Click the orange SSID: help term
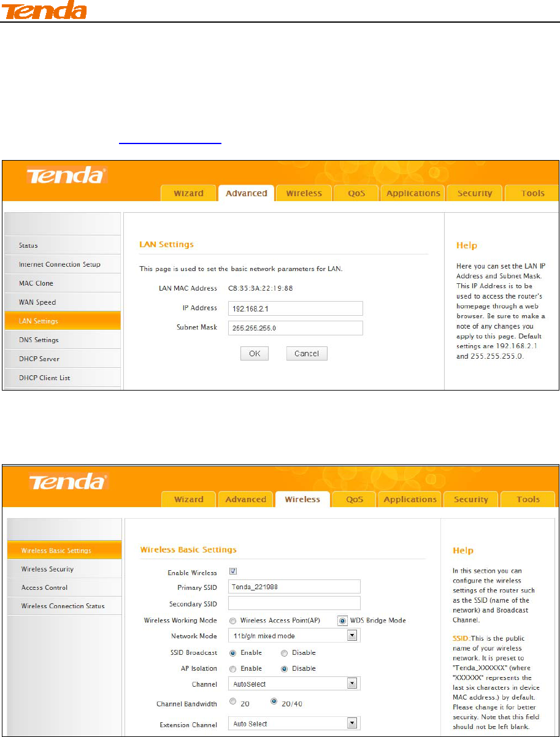560x737 pixels. click(x=461, y=640)
